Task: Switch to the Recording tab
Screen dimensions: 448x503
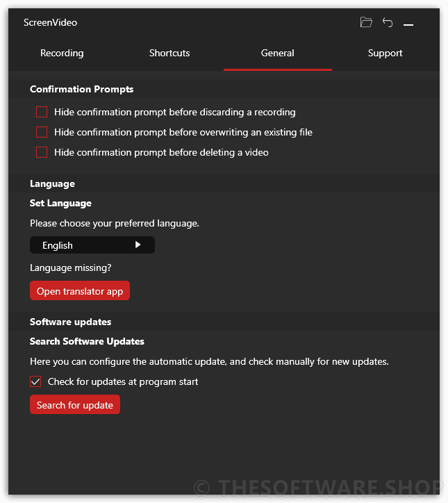Action: pos(62,53)
